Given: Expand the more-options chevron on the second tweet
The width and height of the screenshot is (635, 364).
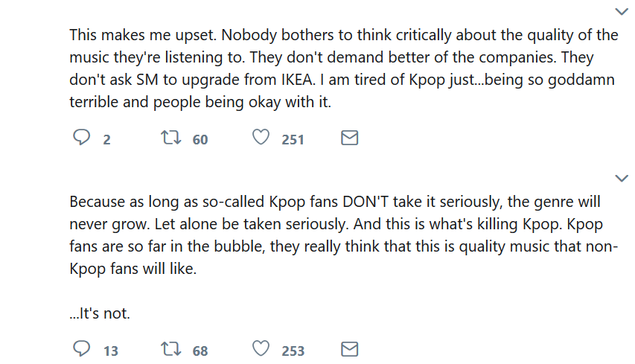Looking at the screenshot, I should (x=622, y=178).
